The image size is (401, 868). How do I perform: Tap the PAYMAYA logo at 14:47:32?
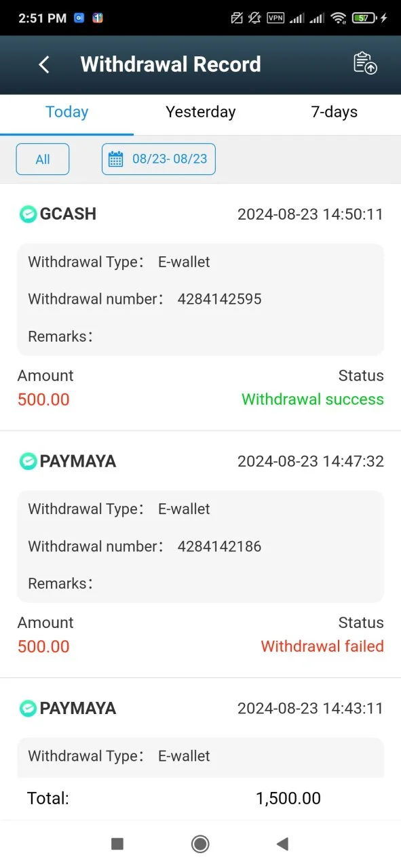click(28, 461)
